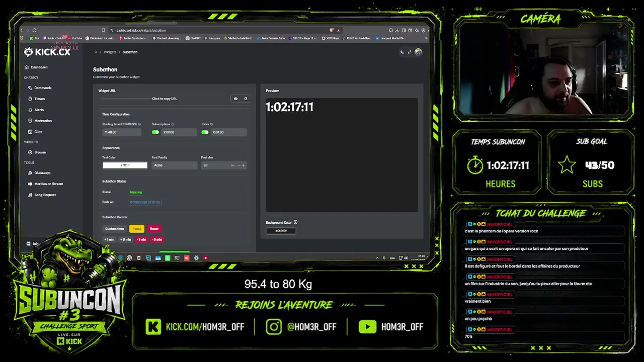
Task: Open the Text Color white swatch
Action: pos(125,165)
